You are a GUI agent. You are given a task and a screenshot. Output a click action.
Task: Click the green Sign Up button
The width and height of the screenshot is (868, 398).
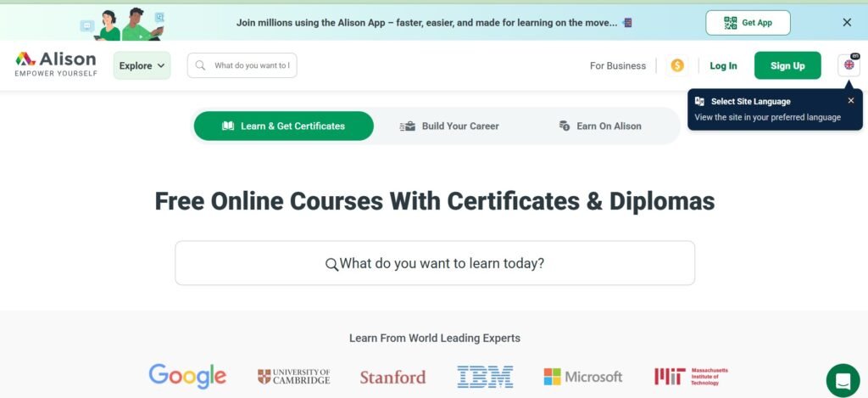[x=787, y=65]
